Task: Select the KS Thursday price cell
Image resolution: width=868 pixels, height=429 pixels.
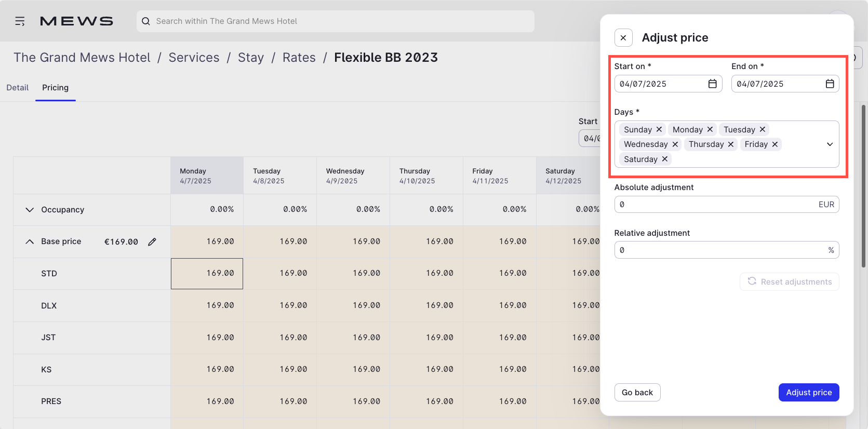Action: coord(426,369)
